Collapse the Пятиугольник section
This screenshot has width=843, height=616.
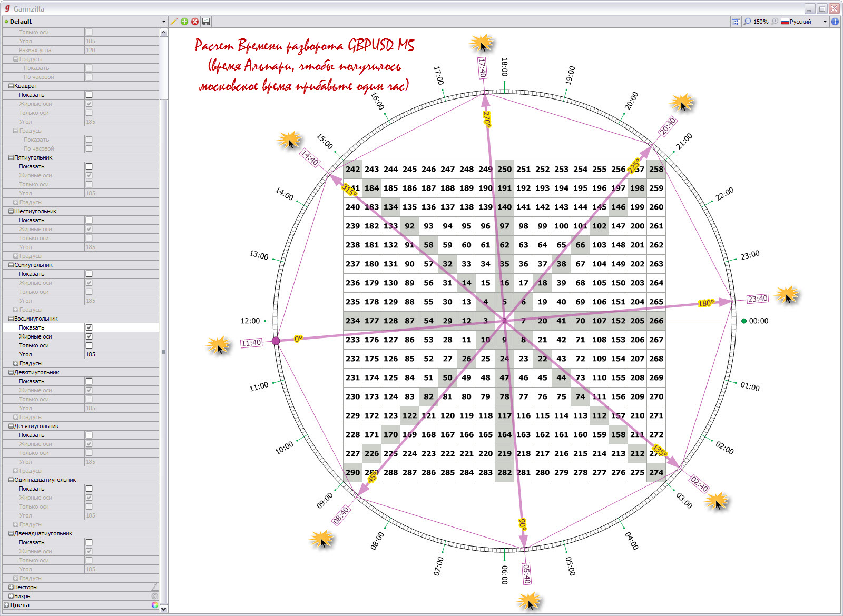pyautogui.click(x=11, y=157)
